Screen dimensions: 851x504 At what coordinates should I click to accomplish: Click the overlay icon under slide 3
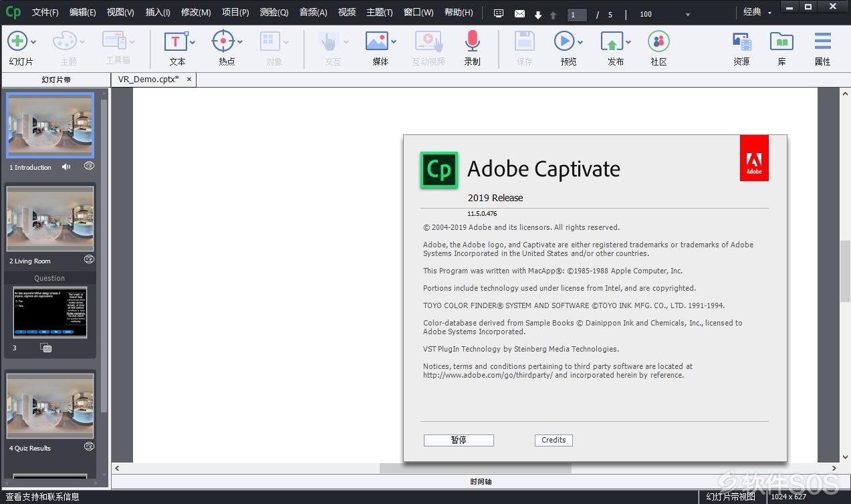coord(45,347)
